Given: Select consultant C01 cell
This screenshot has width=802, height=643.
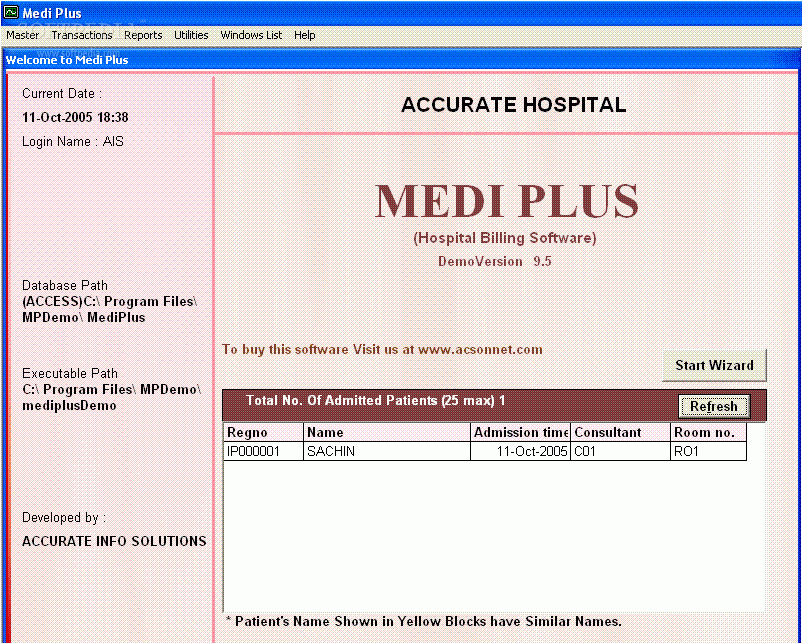Looking at the screenshot, I should coord(621,451).
